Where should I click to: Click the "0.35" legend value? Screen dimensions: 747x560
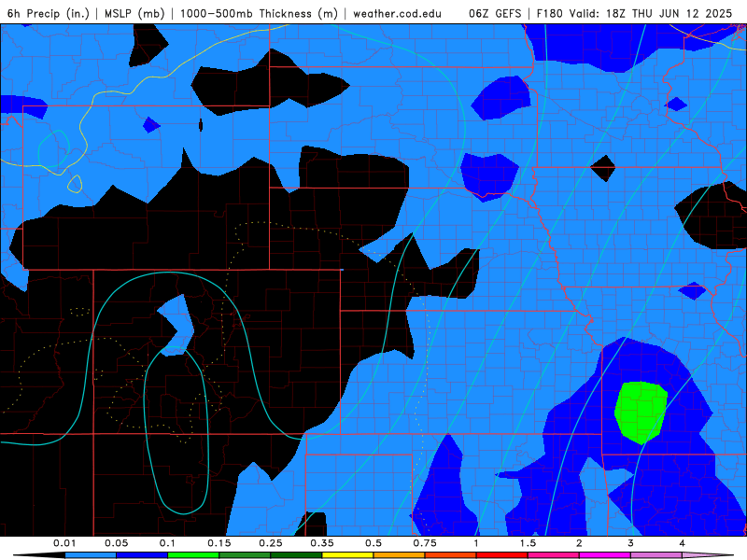point(322,543)
